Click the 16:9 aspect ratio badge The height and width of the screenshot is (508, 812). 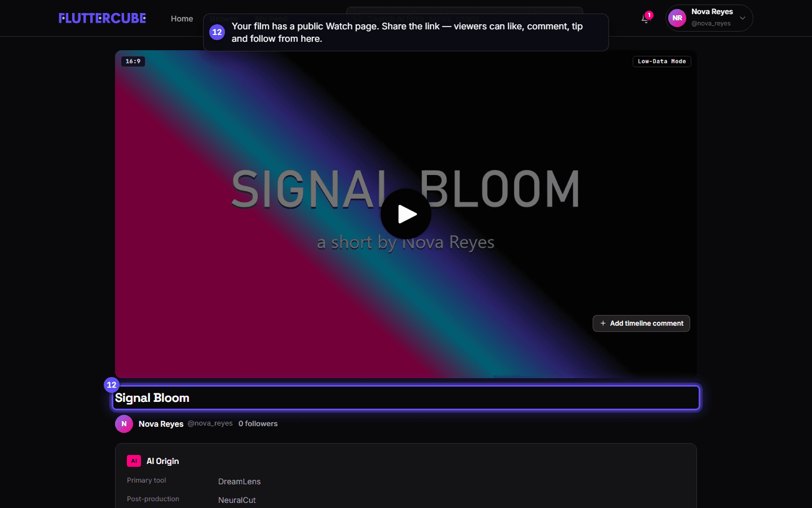(133, 62)
